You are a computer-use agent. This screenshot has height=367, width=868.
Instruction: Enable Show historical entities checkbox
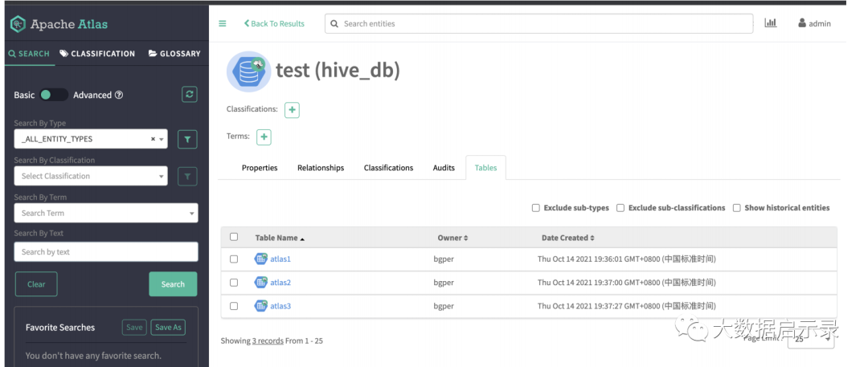(737, 208)
